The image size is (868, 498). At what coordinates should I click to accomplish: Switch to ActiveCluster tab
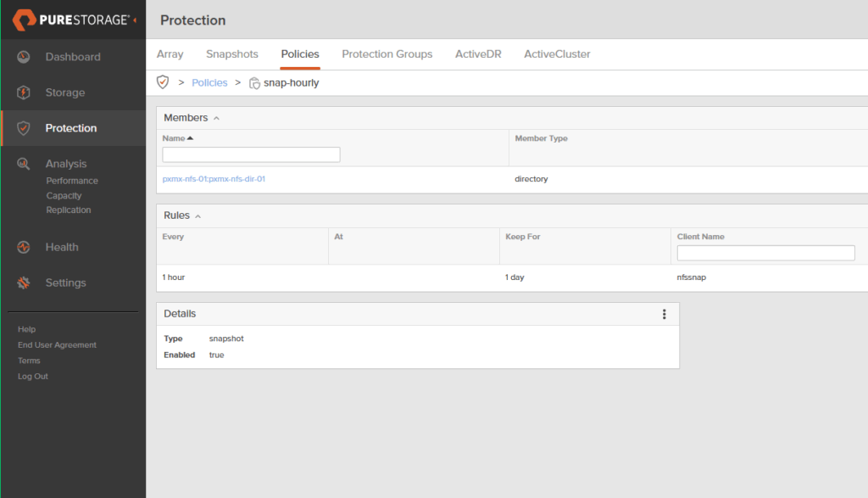557,54
